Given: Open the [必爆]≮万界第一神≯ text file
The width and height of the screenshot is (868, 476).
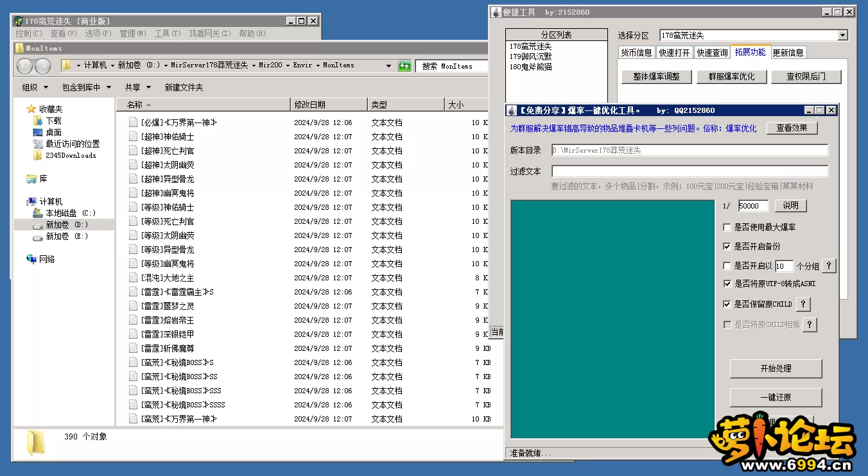Looking at the screenshot, I should (178, 123).
